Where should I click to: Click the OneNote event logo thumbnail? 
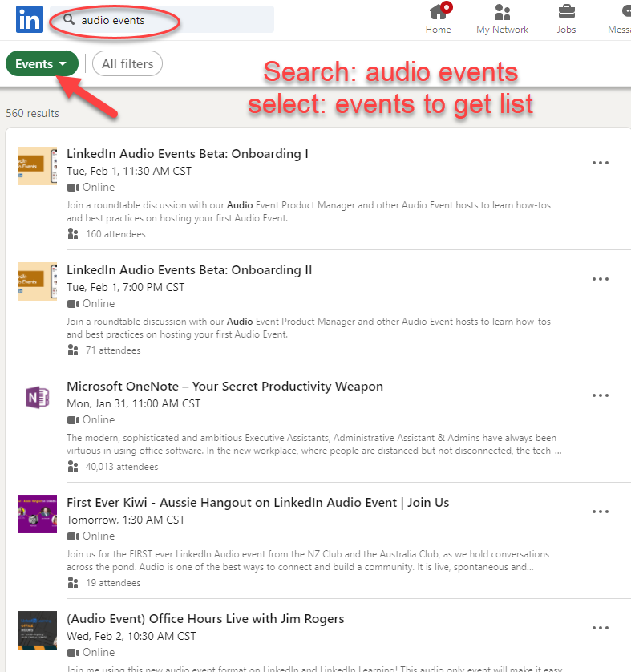click(38, 398)
